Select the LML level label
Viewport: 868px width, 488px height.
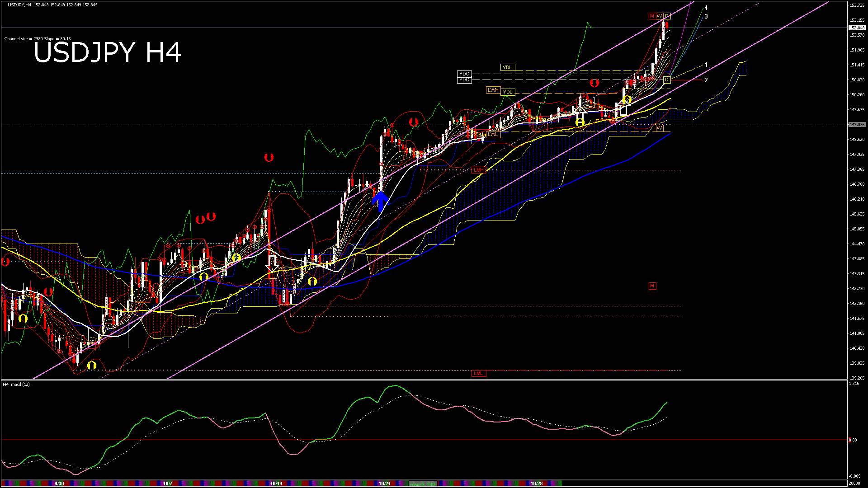tap(478, 373)
